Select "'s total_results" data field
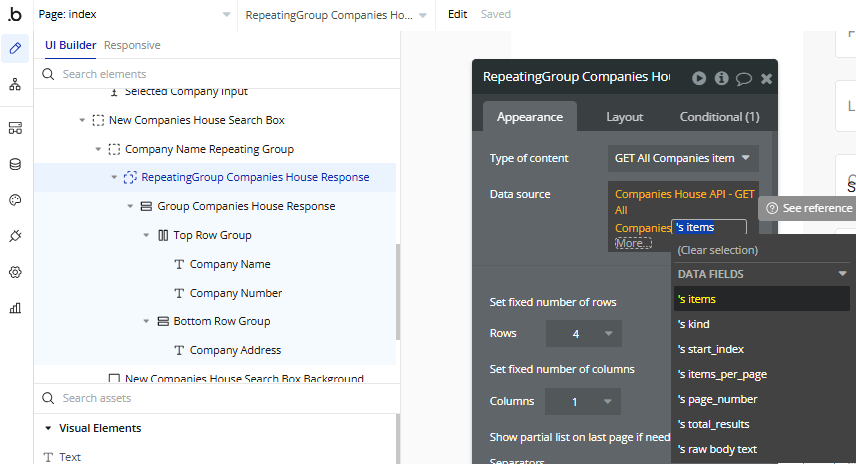This screenshot has width=856, height=464. (713, 424)
